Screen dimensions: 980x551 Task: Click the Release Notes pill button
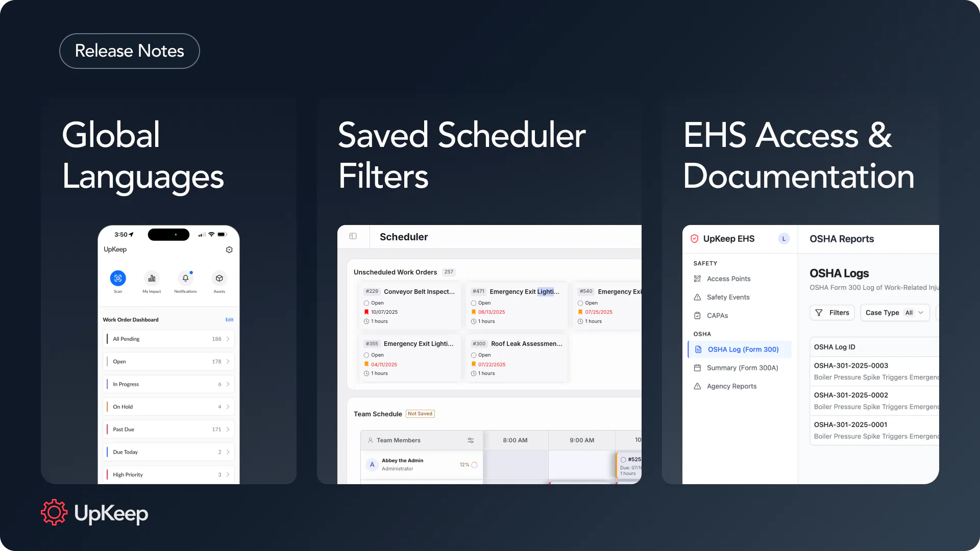[x=130, y=51]
